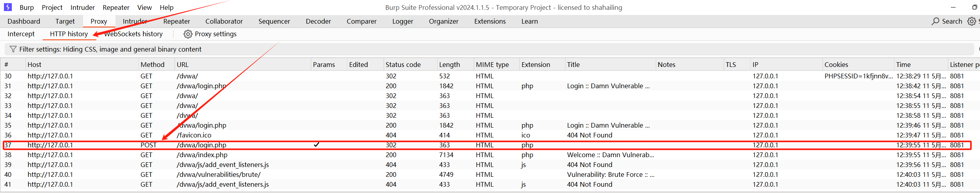980x193 pixels.
Task: Select the Proxy tab
Action: click(99, 21)
